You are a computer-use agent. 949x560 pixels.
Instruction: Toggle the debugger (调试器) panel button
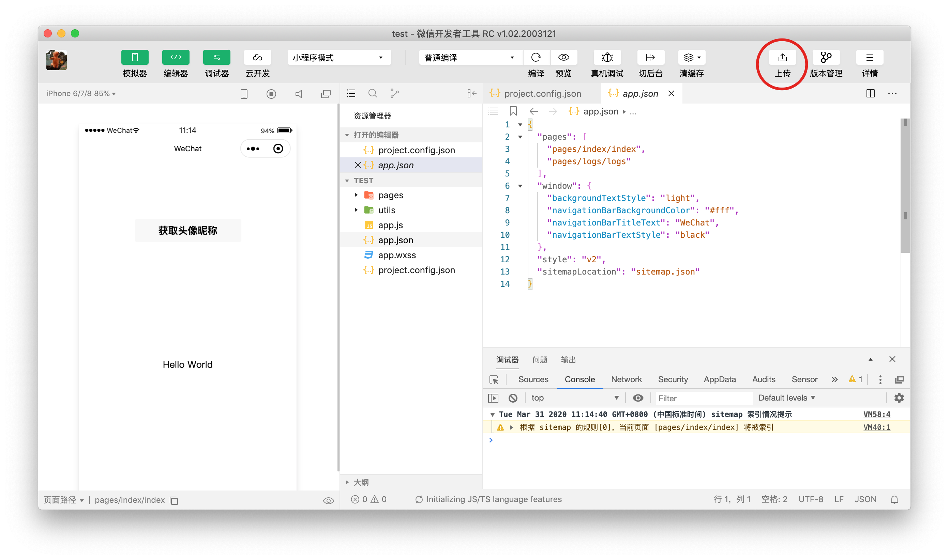tap(216, 57)
